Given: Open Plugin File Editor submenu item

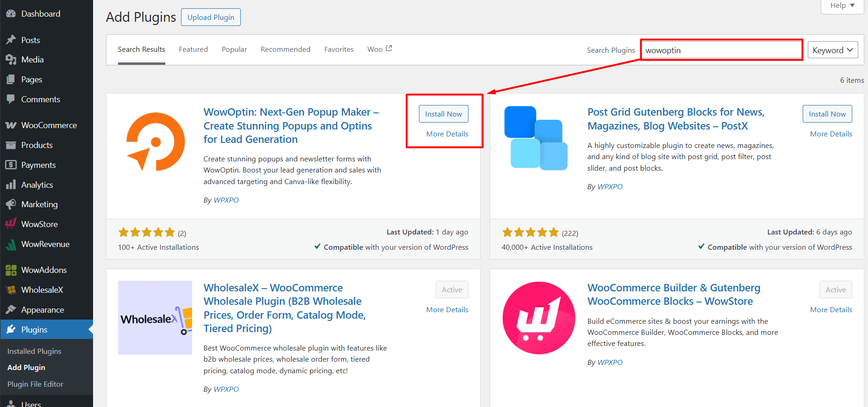Looking at the screenshot, I should coord(35,384).
